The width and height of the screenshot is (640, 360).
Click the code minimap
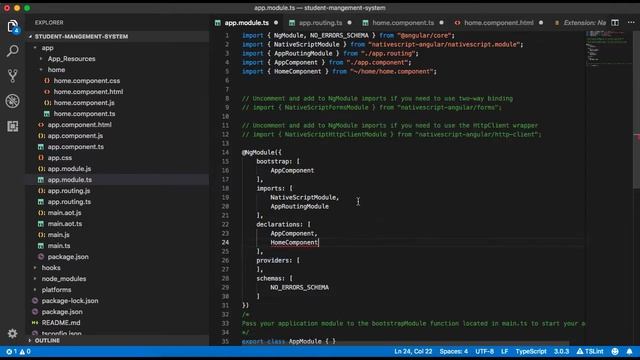pos(609,48)
